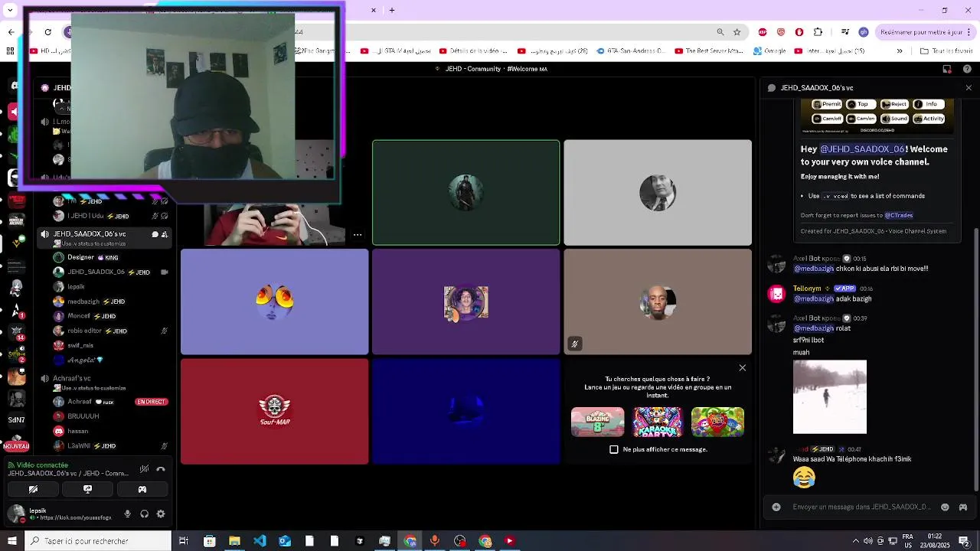Click Activity button in voice control banner

point(929,119)
